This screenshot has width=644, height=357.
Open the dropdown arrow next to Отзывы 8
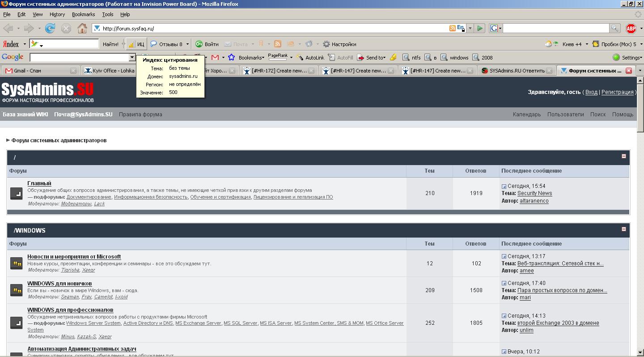pos(187,44)
